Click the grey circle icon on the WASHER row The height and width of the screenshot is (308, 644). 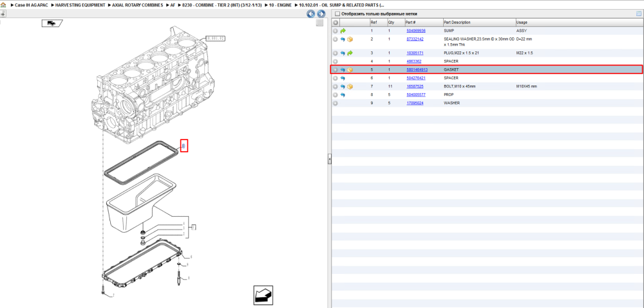[336, 103]
